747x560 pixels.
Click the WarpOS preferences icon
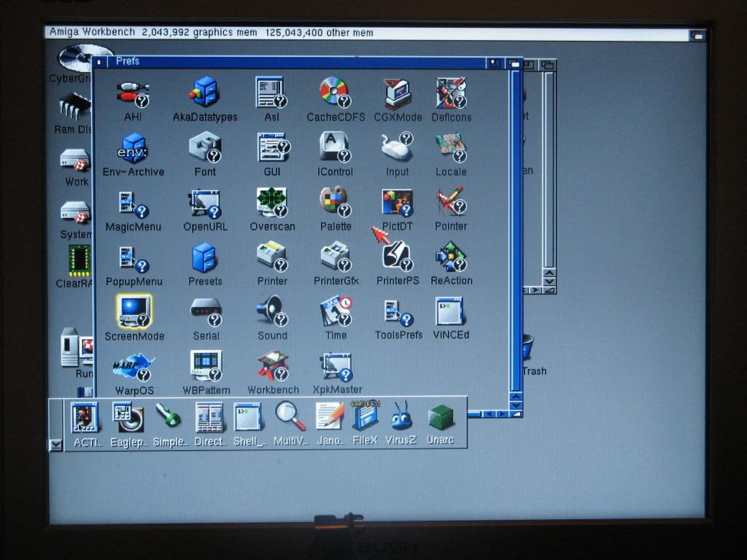(133, 365)
